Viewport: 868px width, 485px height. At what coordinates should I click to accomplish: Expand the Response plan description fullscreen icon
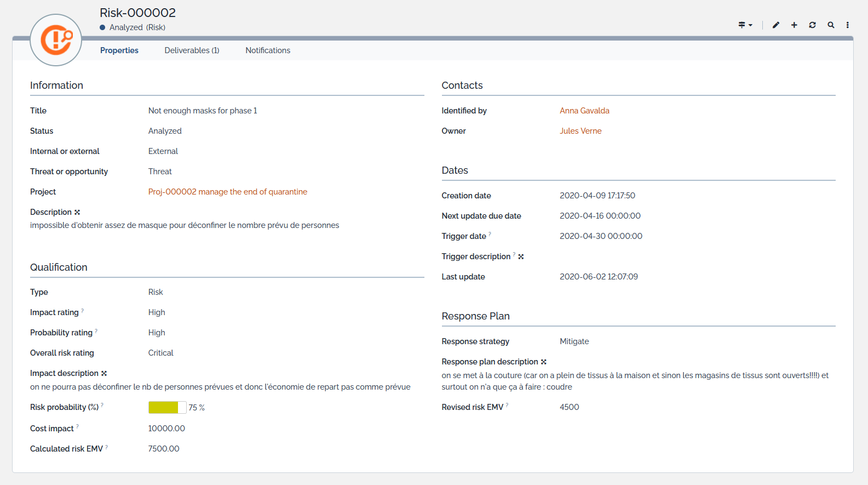tap(544, 362)
